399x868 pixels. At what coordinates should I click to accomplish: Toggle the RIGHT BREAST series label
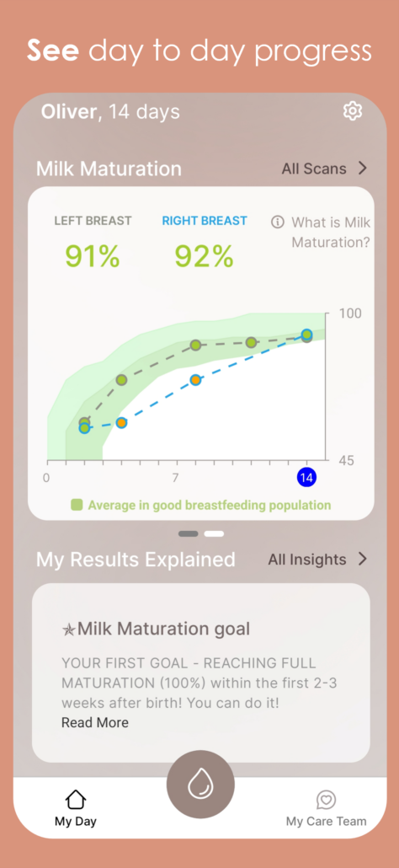coord(205,221)
